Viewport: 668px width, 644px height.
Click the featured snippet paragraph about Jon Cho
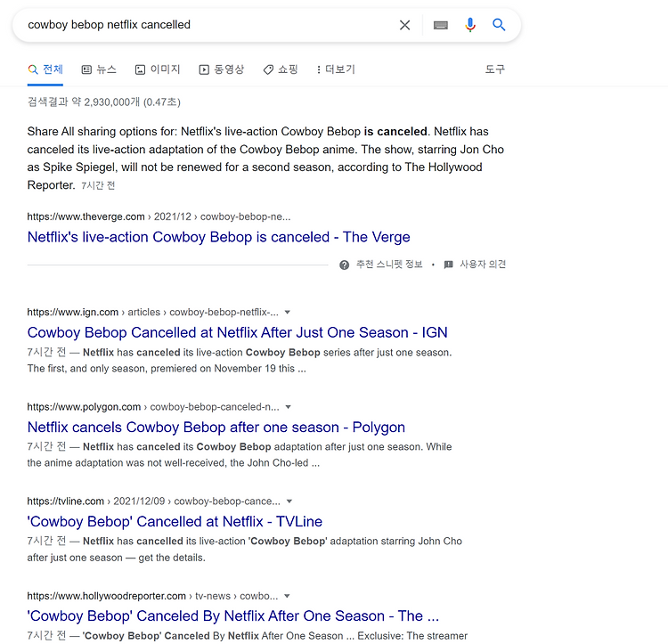[x=265, y=158]
